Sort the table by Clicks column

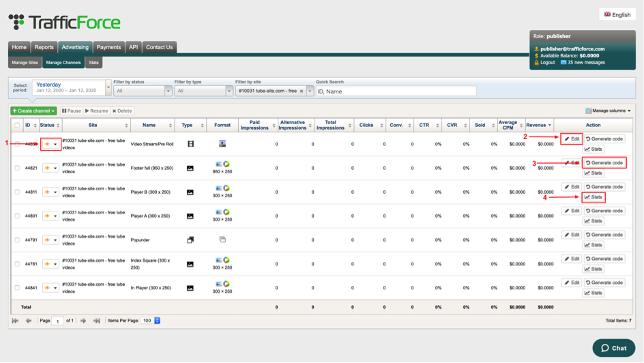(369, 126)
